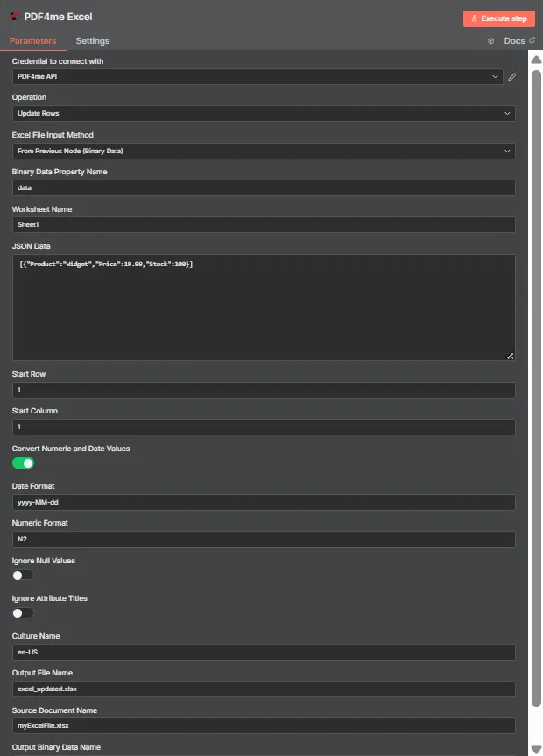Click the pencil icon to edit the credential
Image resolution: width=543 pixels, height=756 pixels.
512,77
